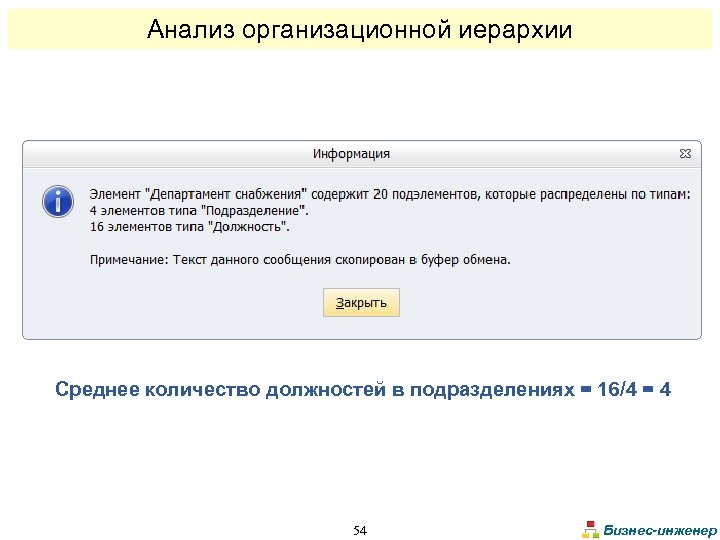The image size is (720, 540).
Task: Click the Закрыть button
Action: (361, 303)
